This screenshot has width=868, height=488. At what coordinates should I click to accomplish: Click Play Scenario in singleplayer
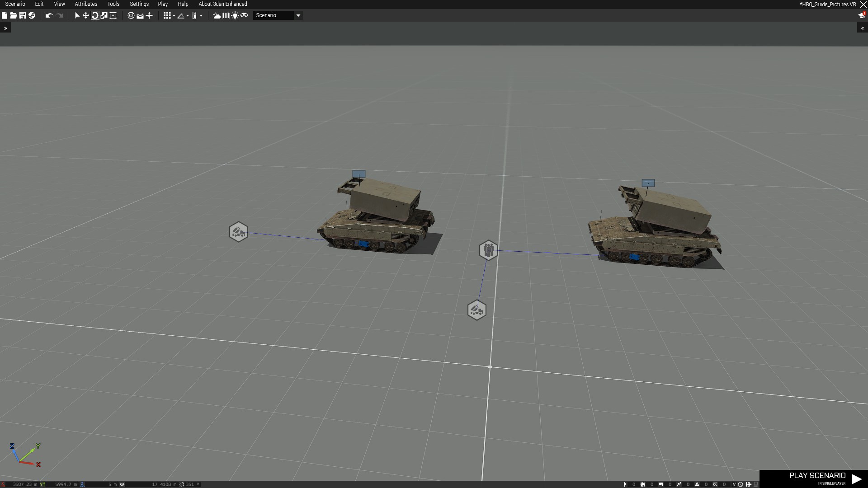click(x=814, y=479)
